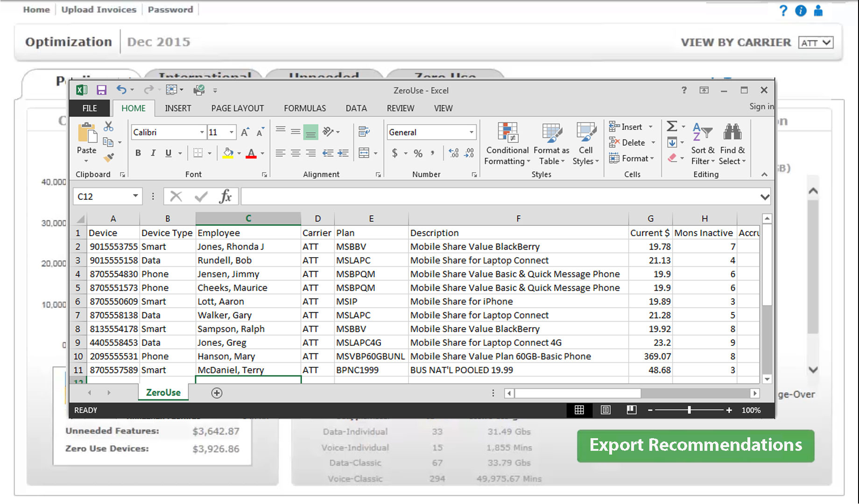This screenshot has width=859, height=504.
Task: Click the AutoSum sigma icon
Action: pyautogui.click(x=672, y=126)
